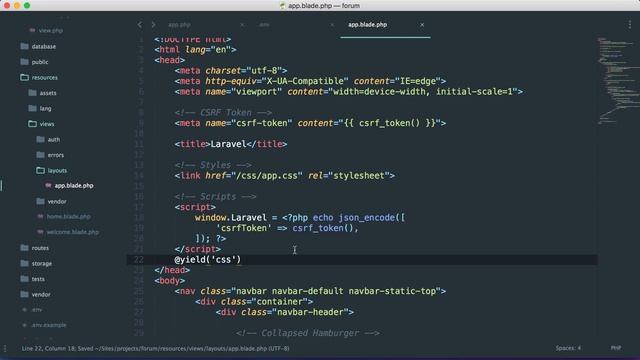The width and height of the screenshot is (640, 360).
Task: Collapse the views folder
Action: coord(47,124)
